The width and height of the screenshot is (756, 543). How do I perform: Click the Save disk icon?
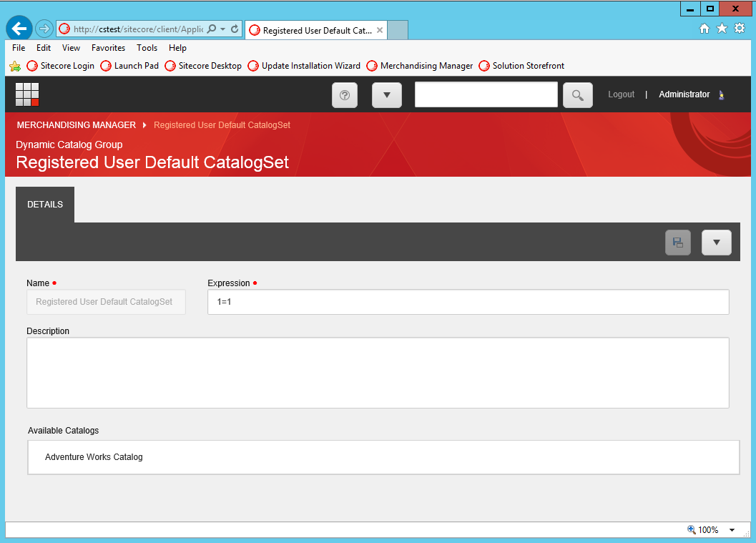coord(677,243)
